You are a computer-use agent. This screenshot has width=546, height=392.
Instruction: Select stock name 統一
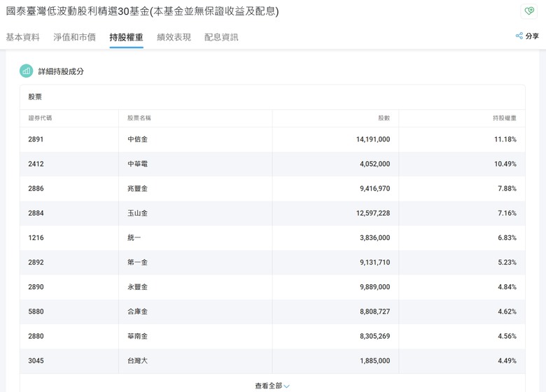pyautogui.click(x=134, y=238)
